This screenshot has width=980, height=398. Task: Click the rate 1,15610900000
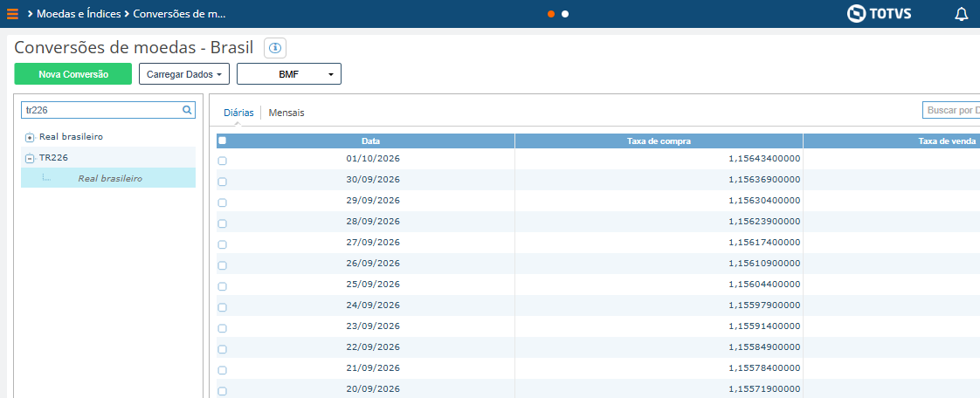click(x=764, y=263)
